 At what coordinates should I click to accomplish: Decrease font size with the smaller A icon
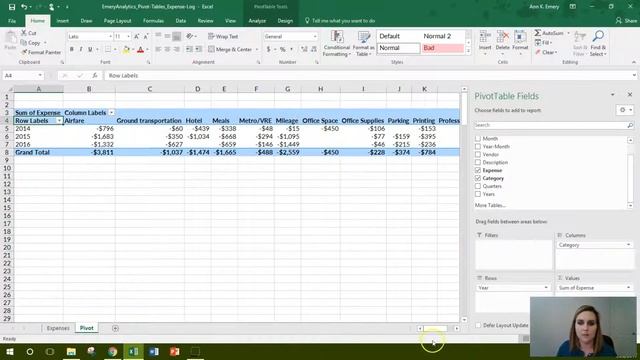pos(146,37)
